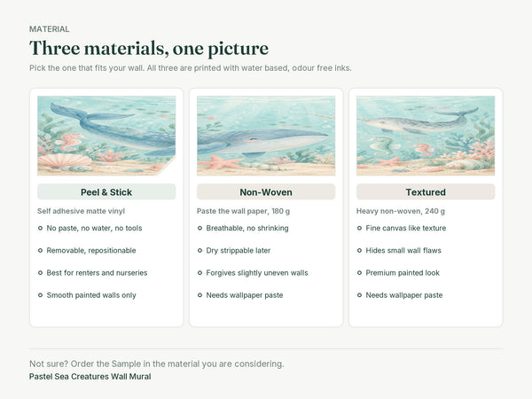Viewport: 532px width, 399px height.
Task: Select the Peel & Stick material label
Action: [x=106, y=192]
